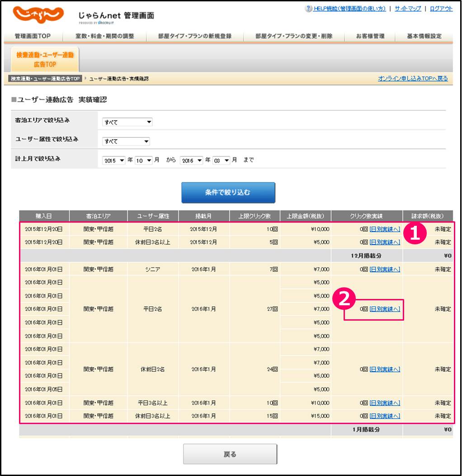This screenshot has height=476, width=462.
Task: Open 室数・料金・期間の調整 menu
Action: (x=105, y=36)
